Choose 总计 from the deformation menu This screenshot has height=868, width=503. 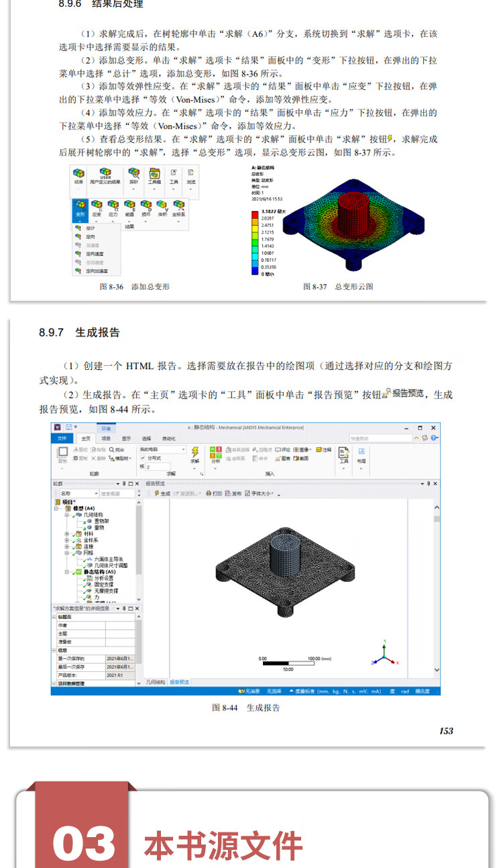pyautogui.click(x=96, y=228)
